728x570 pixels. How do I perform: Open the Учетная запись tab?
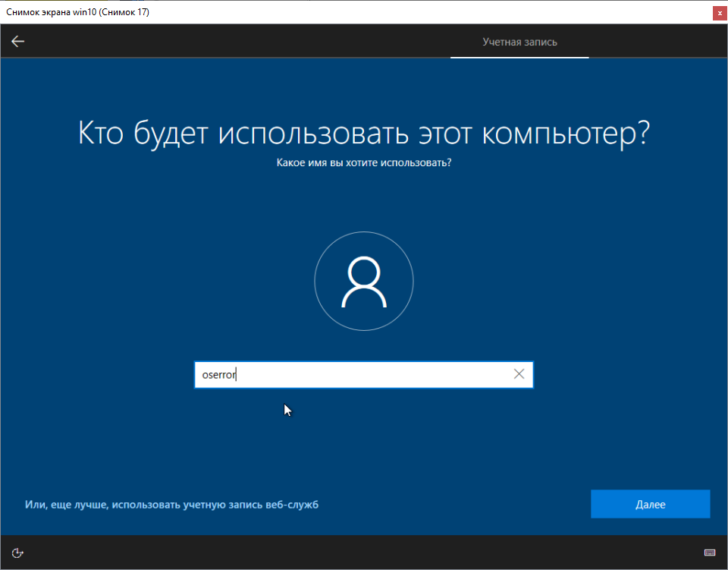(519, 42)
